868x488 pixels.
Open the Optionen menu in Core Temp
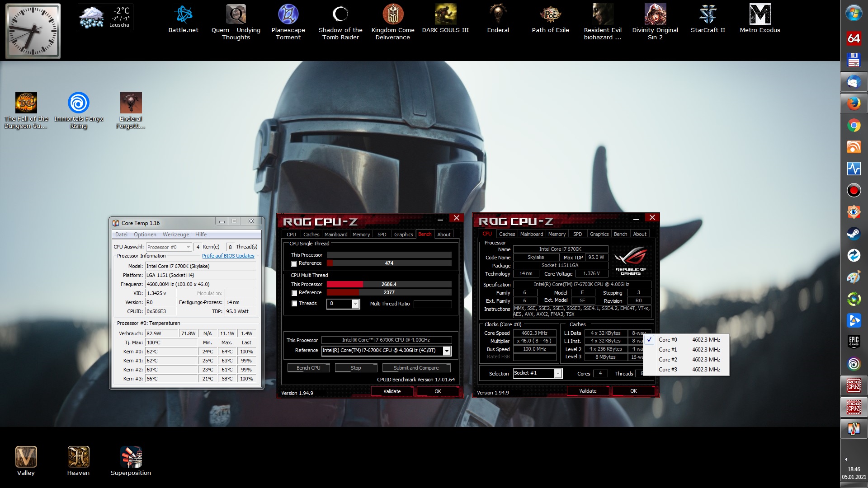(145, 235)
